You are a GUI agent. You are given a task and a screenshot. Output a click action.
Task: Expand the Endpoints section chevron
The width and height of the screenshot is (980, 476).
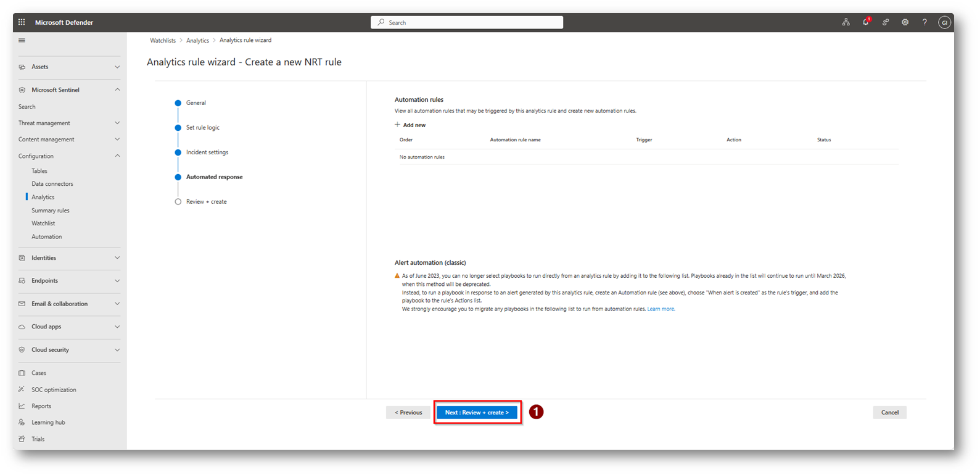click(117, 281)
